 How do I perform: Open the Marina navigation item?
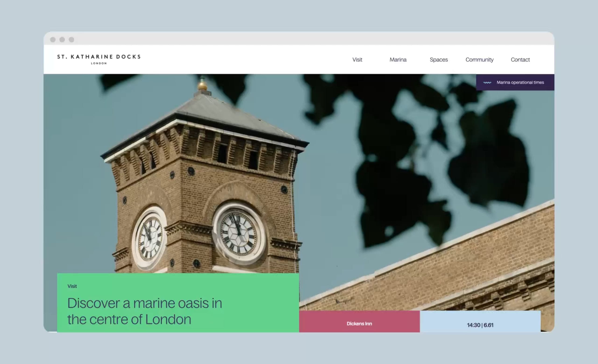tap(398, 60)
